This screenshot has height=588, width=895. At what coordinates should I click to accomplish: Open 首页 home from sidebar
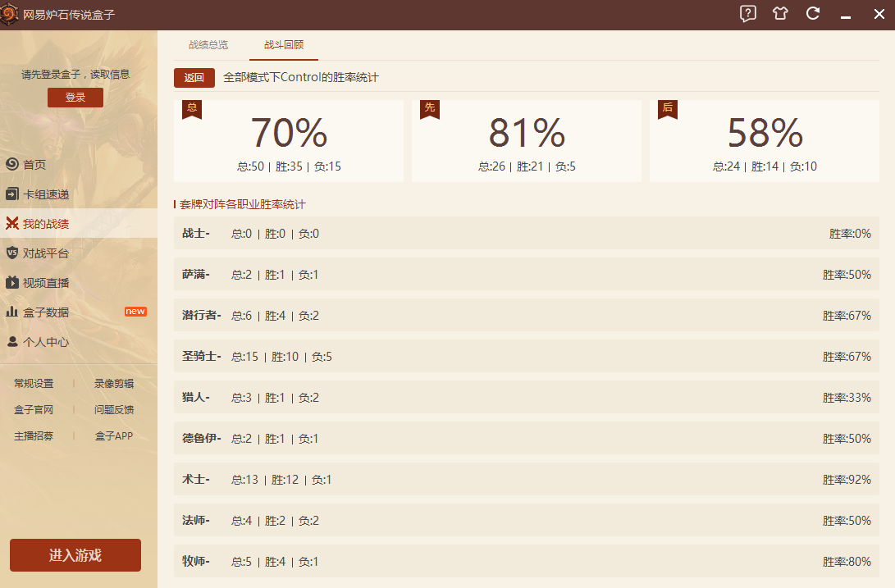(x=34, y=165)
